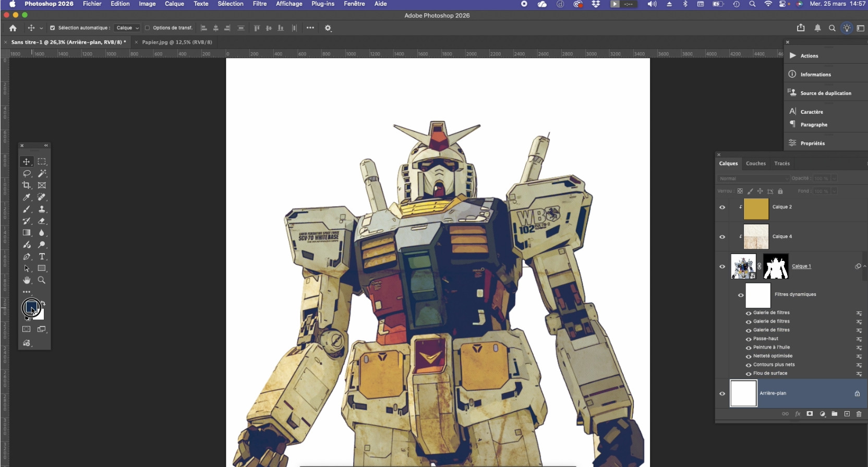
Task: Add a layer mask from panel footer
Action: click(810, 414)
